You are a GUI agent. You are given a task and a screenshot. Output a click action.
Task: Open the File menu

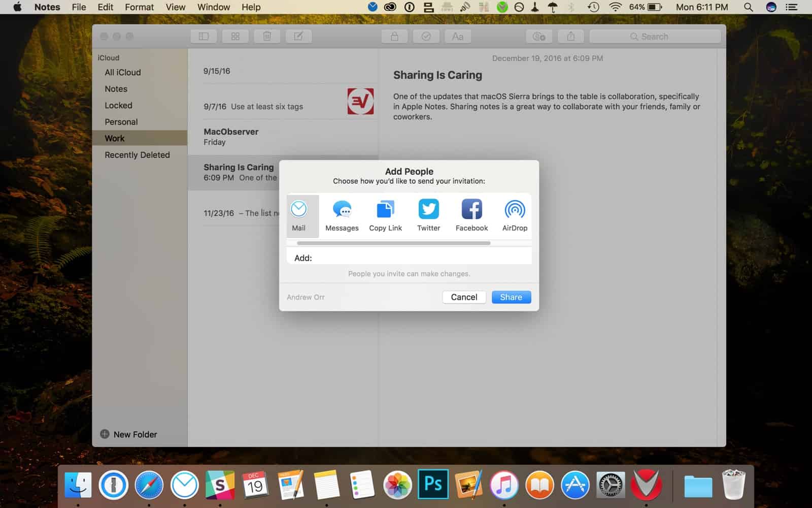click(79, 7)
